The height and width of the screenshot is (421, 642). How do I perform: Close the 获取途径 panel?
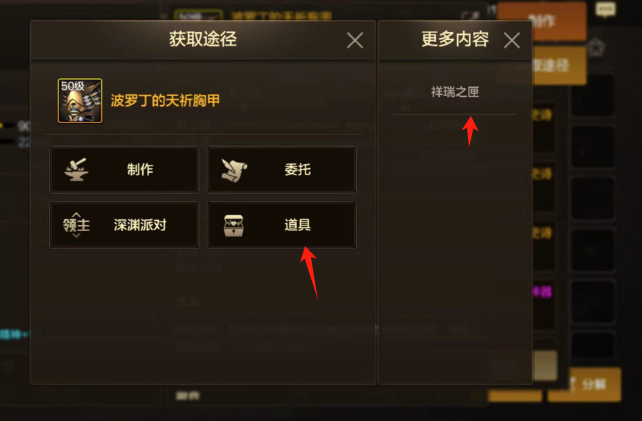pyautogui.click(x=355, y=41)
